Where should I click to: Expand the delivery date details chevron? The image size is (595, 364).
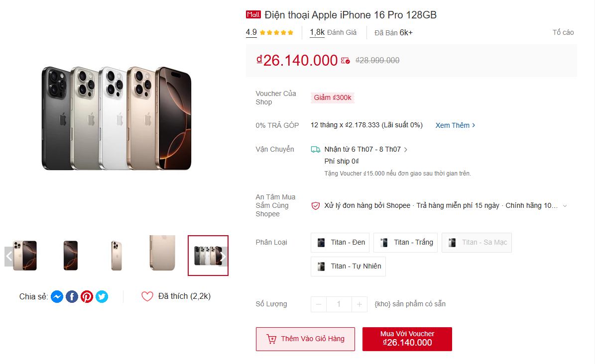click(x=406, y=149)
